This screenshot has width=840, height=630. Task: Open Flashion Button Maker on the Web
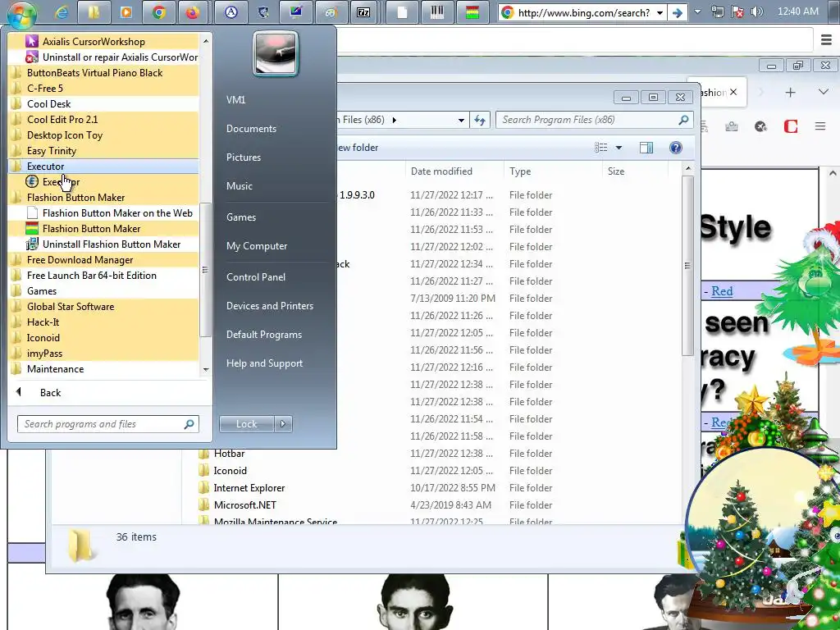click(x=103, y=212)
